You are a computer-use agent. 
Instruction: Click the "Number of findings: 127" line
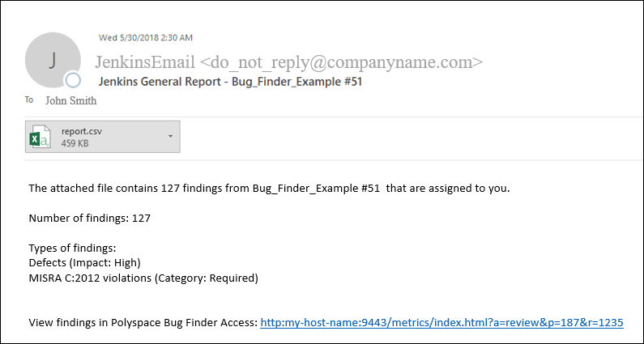(x=90, y=218)
